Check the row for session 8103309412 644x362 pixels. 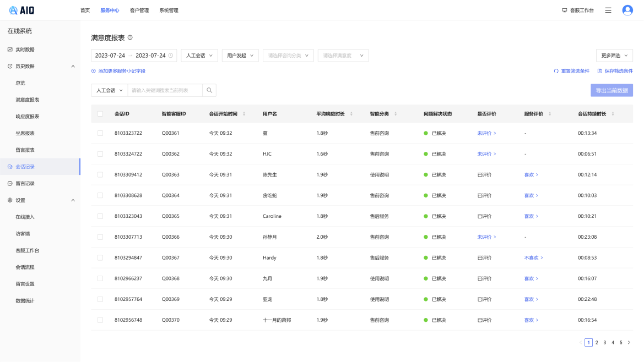pyautogui.click(x=100, y=174)
